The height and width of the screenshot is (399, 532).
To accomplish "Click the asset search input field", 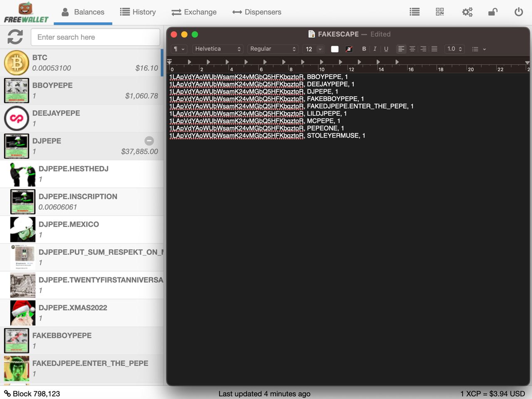I will [x=95, y=37].
